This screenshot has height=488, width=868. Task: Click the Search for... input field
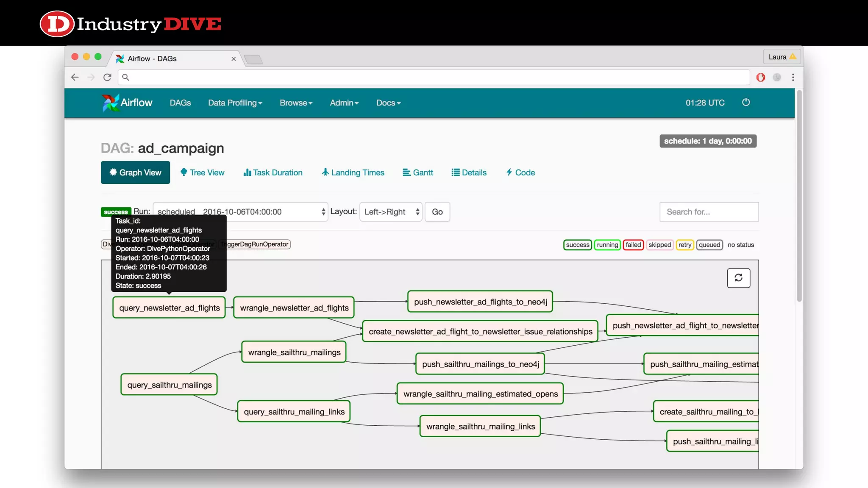click(709, 212)
